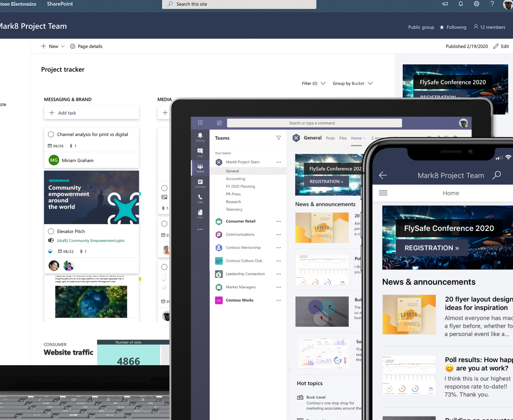
Task: Switch to the Files tab in General
Action: pos(343,138)
